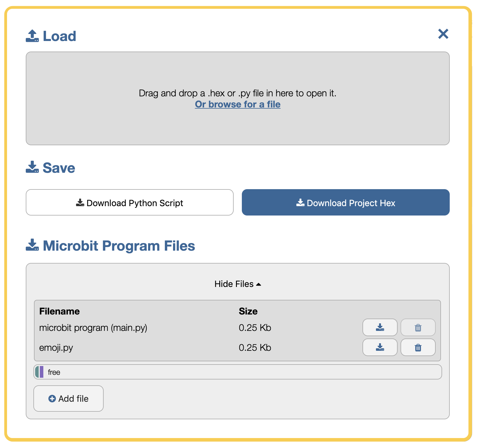479x448 pixels.
Task: Click the trash icon beside emoji.py
Action: [418, 347]
